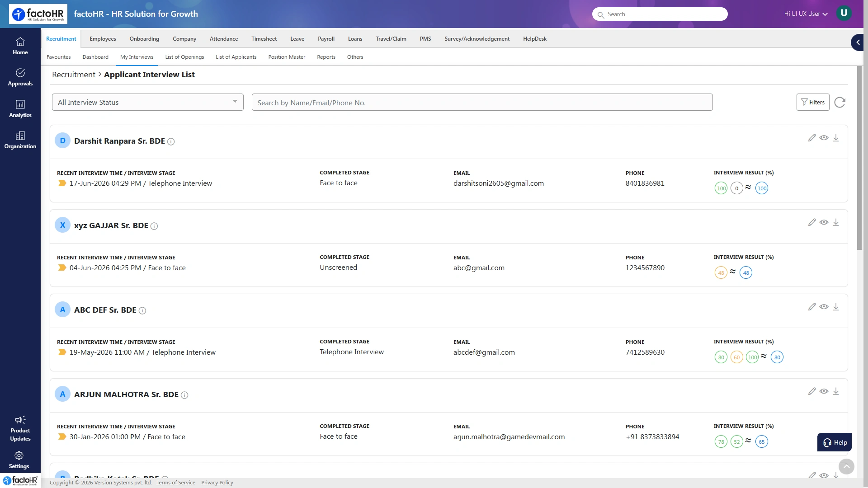Viewport: 868px width, 488px height.
Task: Open Analytics in the sidebar
Action: (20, 109)
